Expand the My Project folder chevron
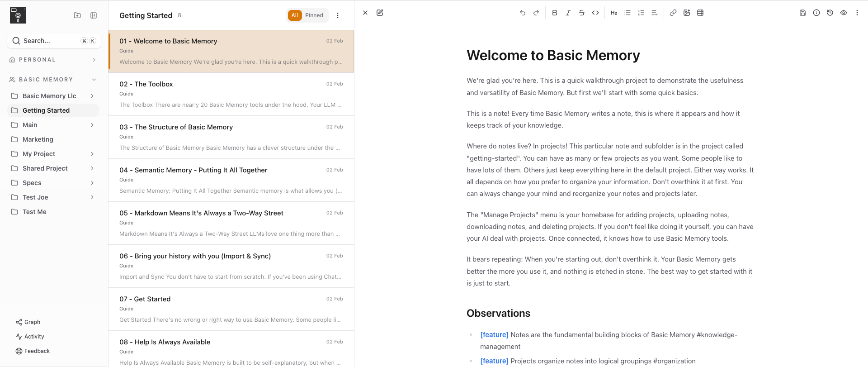 point(92,154)
